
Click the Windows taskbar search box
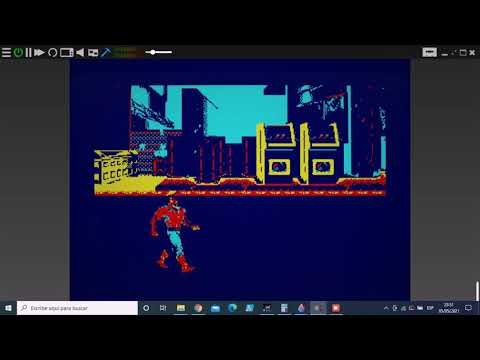pos(77,308)
